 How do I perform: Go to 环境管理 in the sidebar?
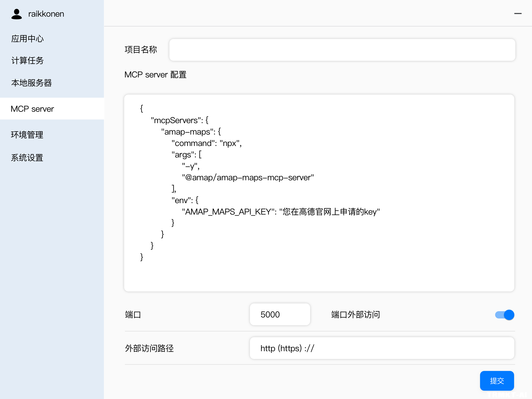click(x=27, y=135)
